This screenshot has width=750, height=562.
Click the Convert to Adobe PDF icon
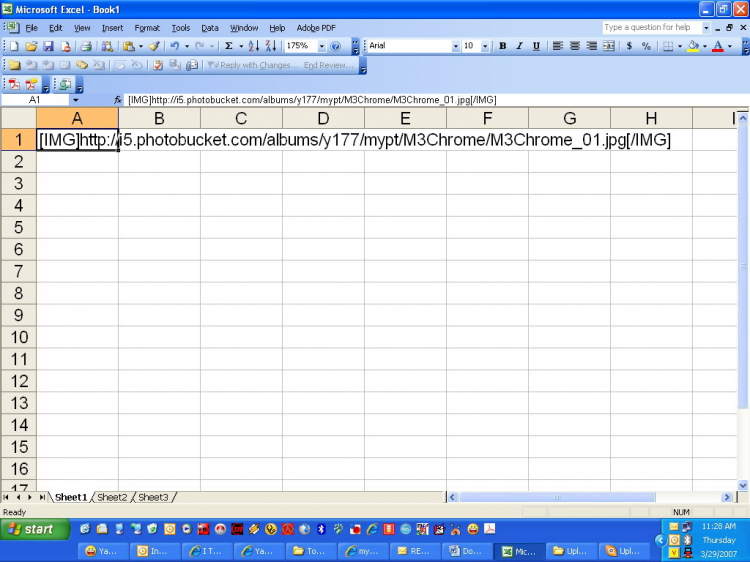[14, 85]
